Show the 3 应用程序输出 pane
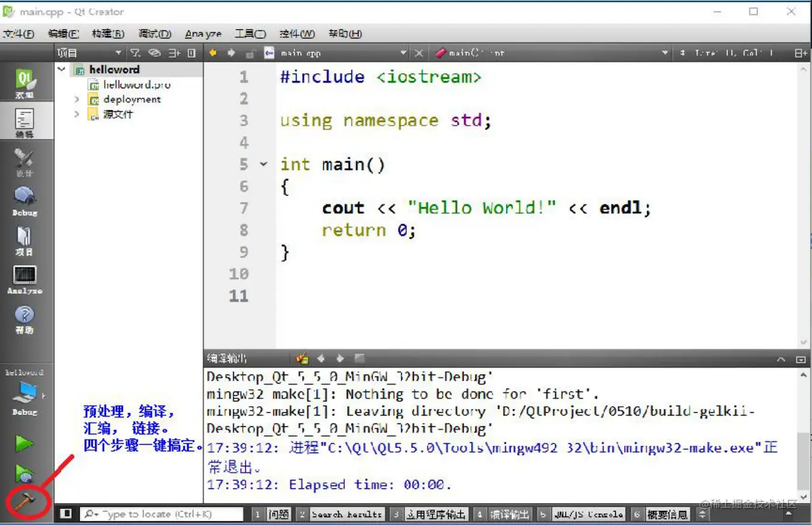 429,515
